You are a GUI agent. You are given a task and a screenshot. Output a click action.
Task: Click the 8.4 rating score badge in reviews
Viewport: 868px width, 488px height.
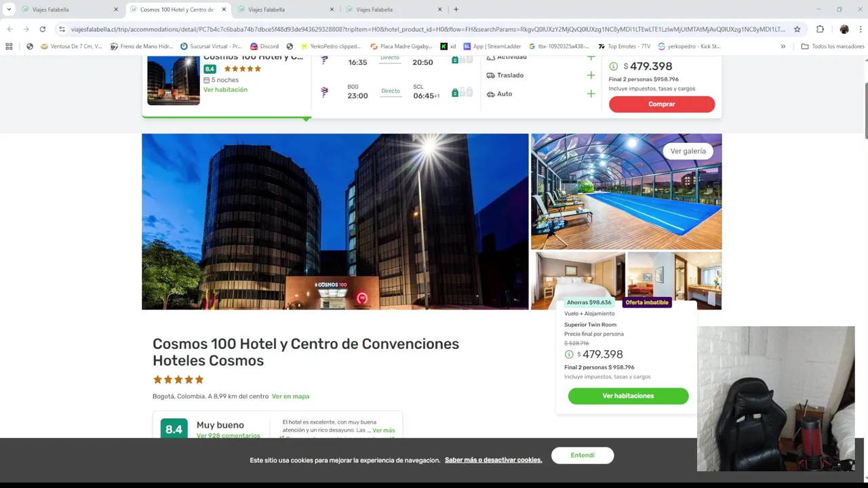click(x=174, y=429)
